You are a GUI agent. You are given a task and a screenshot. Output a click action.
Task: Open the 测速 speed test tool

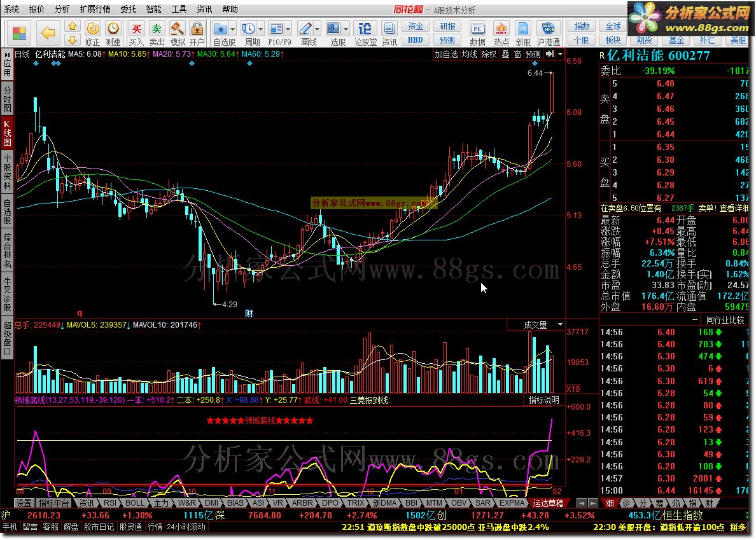point(113,33)
